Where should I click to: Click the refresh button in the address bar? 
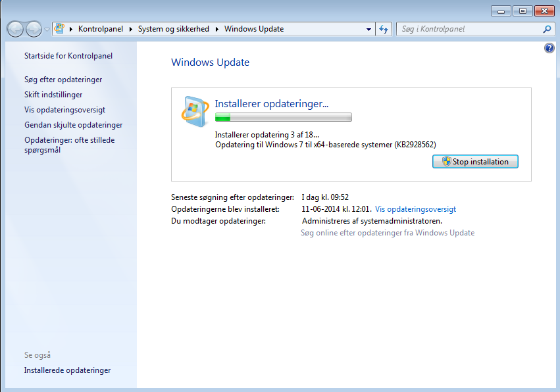pos(384,30)
